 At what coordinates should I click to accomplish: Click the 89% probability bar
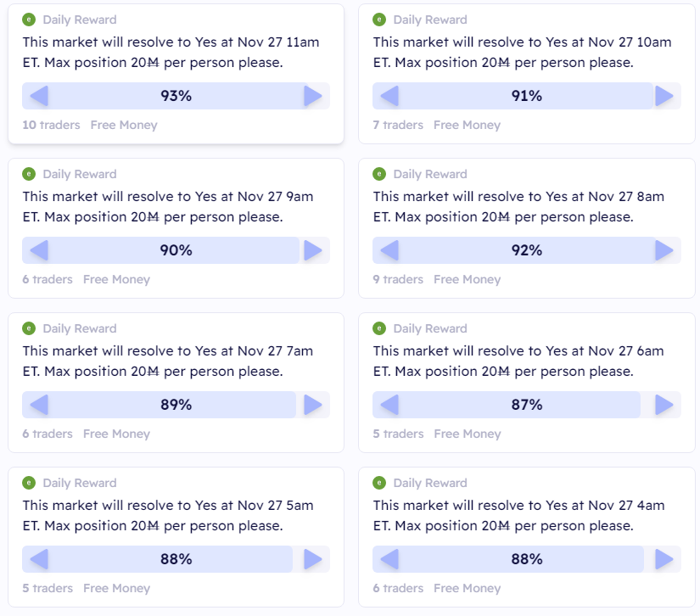176,405
